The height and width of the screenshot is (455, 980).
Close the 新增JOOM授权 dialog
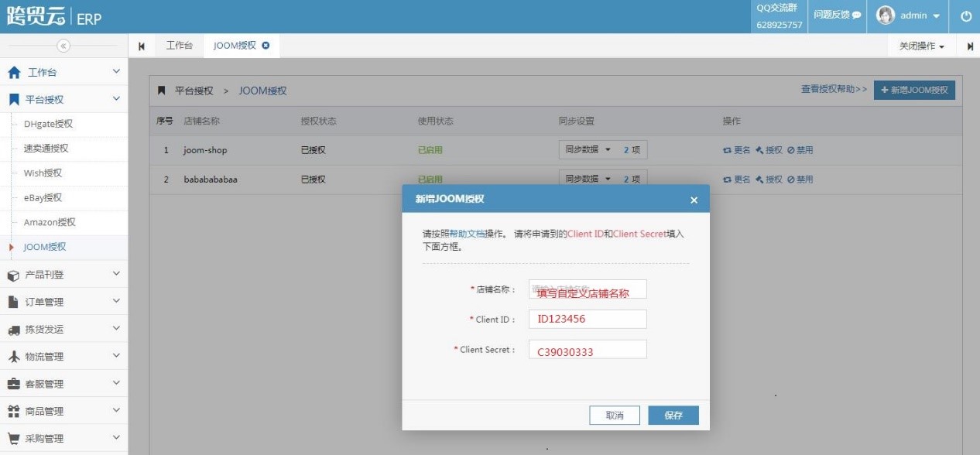tap(694, 200)
